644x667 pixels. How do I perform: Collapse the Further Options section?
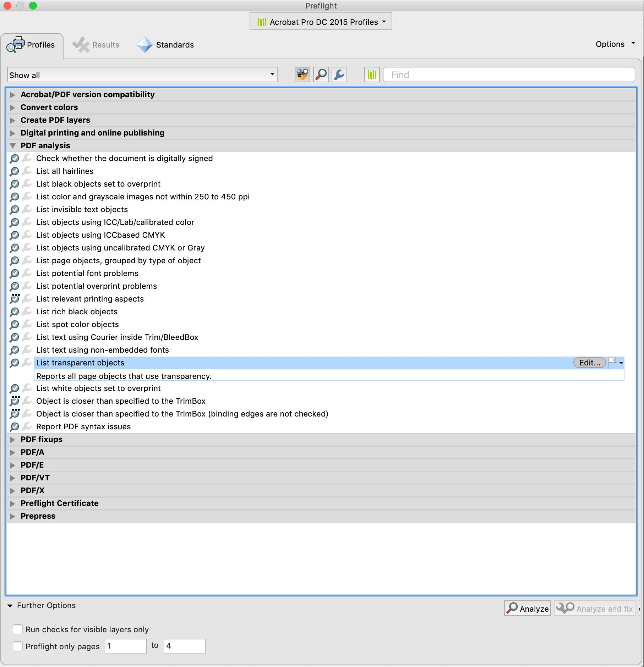[x=10, y=606]
